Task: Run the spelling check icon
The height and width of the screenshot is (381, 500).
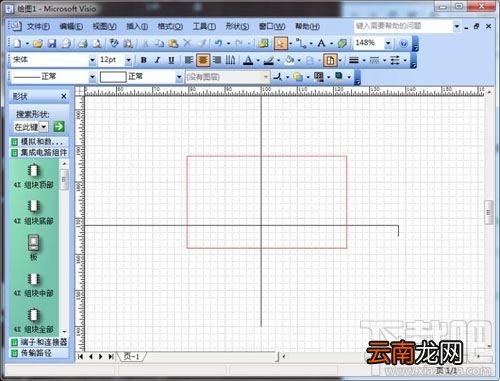Action: coord(114,43)
